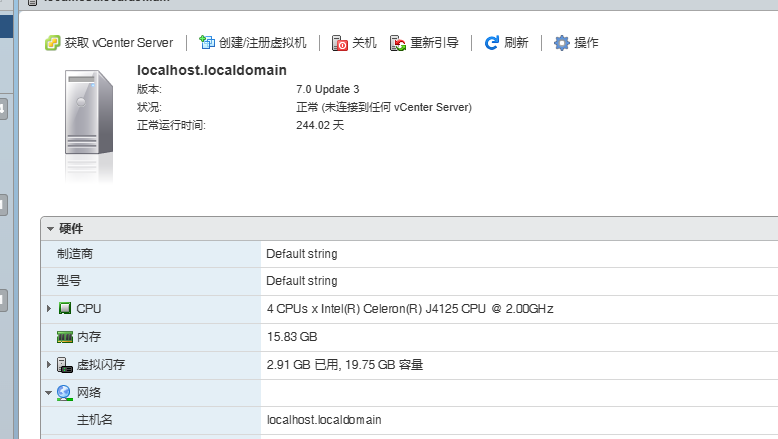Image resolution: width=778 pixels, height=439 pixels.
Task: Select 创建/注册虚拟机 button text
Action: pyautogui.click(x=262, y=43)
